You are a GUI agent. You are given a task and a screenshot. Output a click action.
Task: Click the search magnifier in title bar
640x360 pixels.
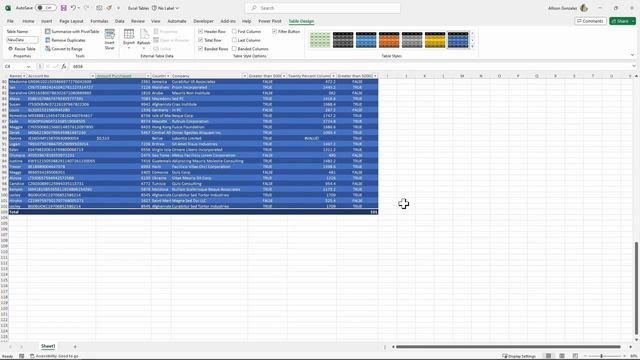tap(254, 8)
